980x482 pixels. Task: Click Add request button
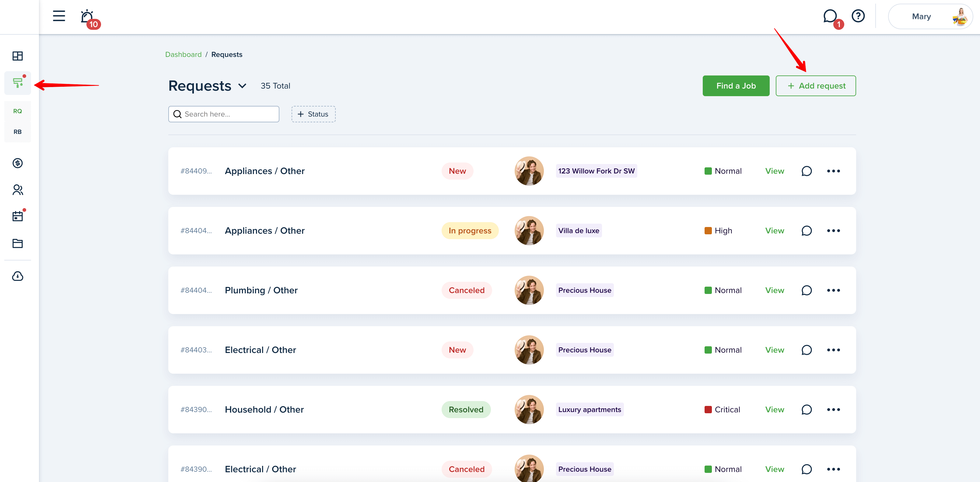click(x=816, y=86)
